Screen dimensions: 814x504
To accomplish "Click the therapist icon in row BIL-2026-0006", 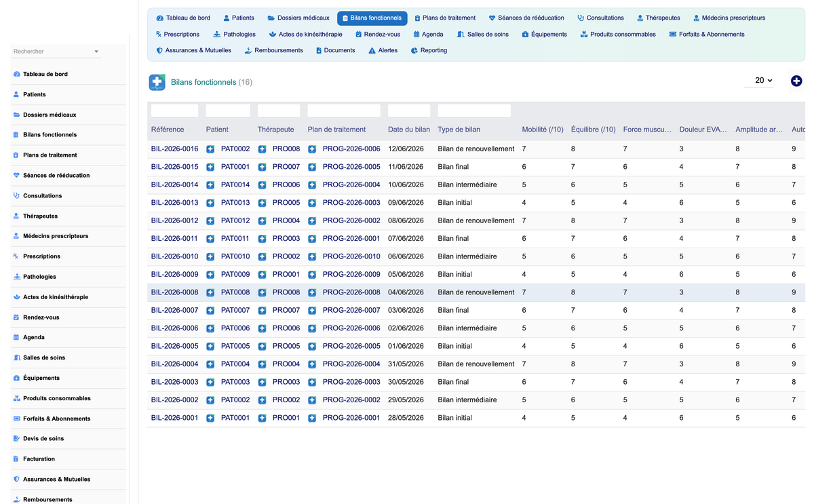I will (x=262, y=328).
